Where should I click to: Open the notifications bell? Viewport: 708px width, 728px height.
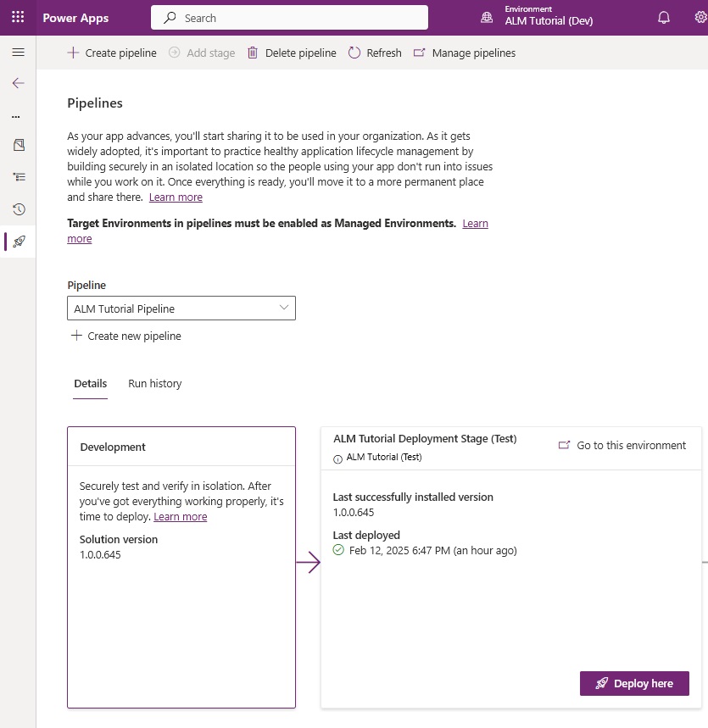click(x=664, y=18)
